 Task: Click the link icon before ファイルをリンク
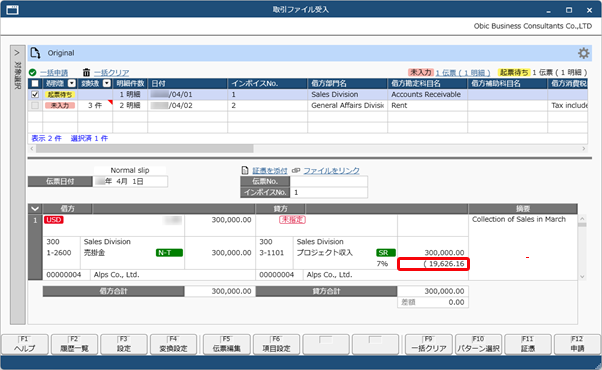coord(296,170)
